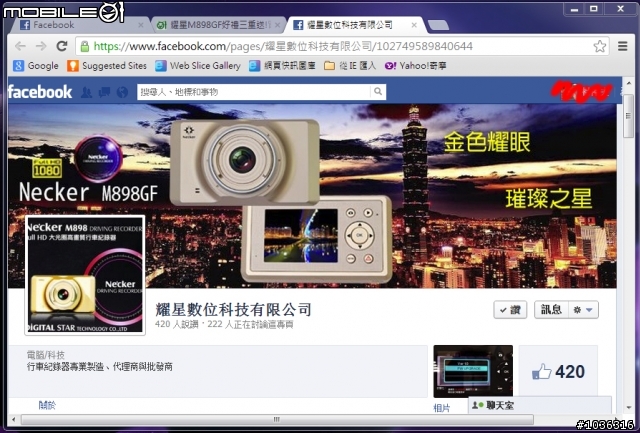
Task: Close the 耀星M898GF tab
Action: click(x=278, y=25)
